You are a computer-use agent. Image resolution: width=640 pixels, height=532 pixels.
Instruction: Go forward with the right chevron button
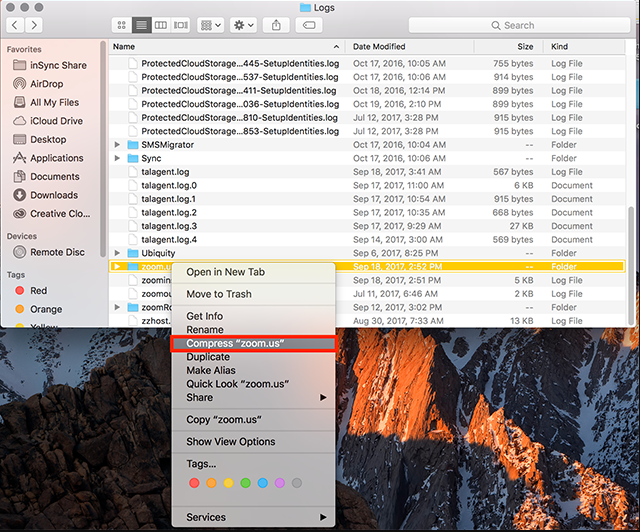(x=34, y=25)
